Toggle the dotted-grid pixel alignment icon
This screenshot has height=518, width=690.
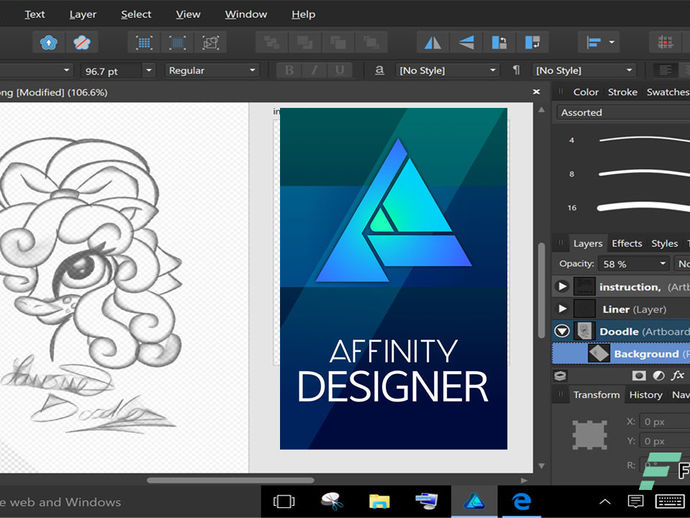(x=144, y=43)
